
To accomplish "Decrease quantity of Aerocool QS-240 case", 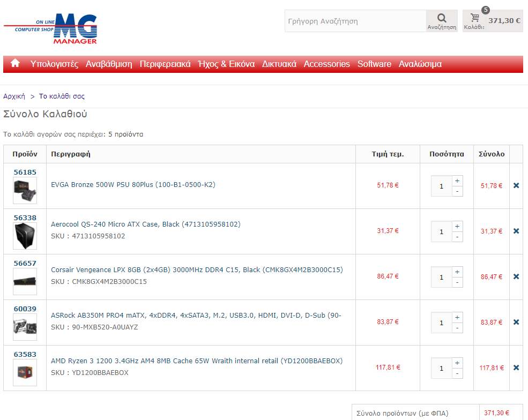I will (x=457, y=237).
